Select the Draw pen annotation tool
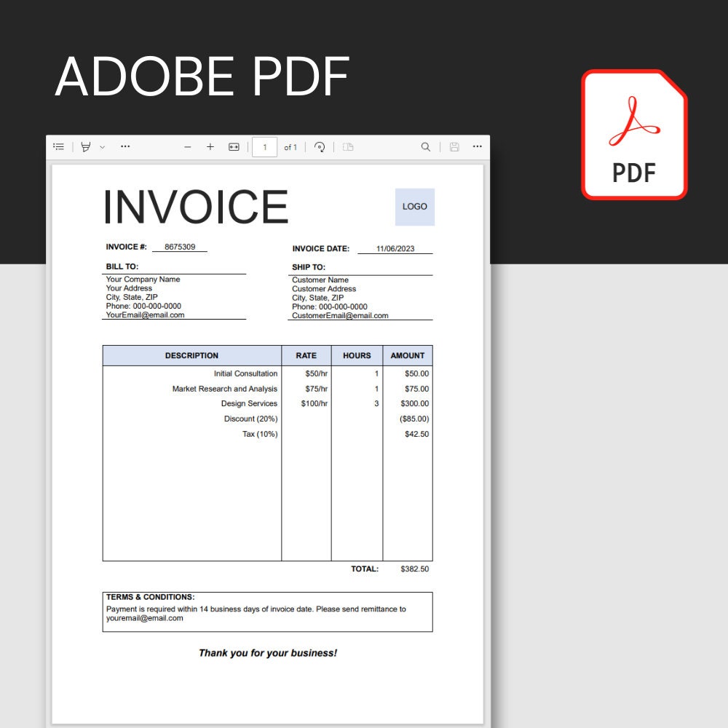 (x=85, y=146)
